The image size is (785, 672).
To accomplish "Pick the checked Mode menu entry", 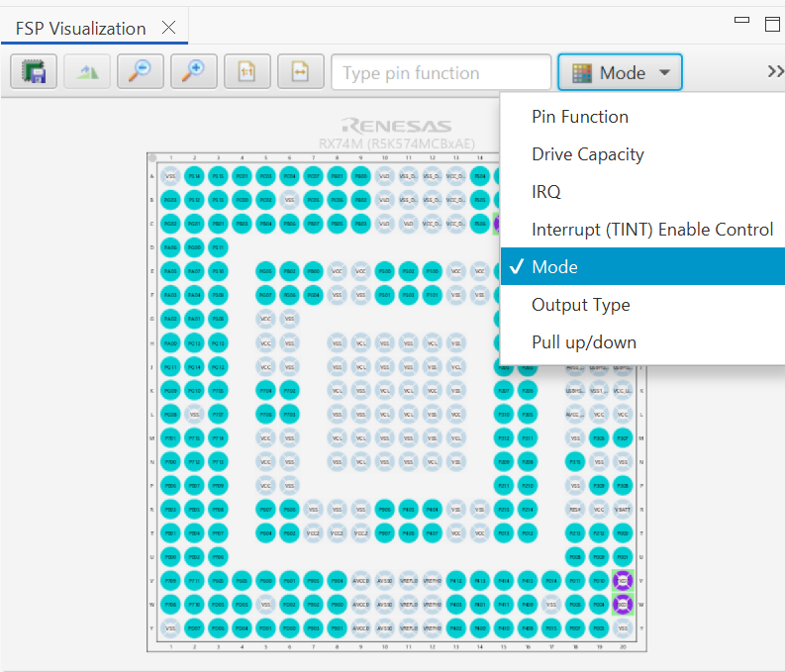I will pos(642,266).
